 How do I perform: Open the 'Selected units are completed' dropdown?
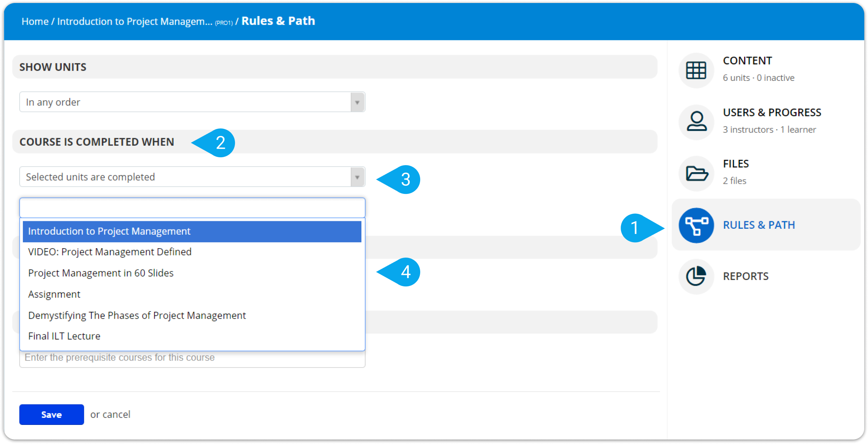(x=192, y=177)
